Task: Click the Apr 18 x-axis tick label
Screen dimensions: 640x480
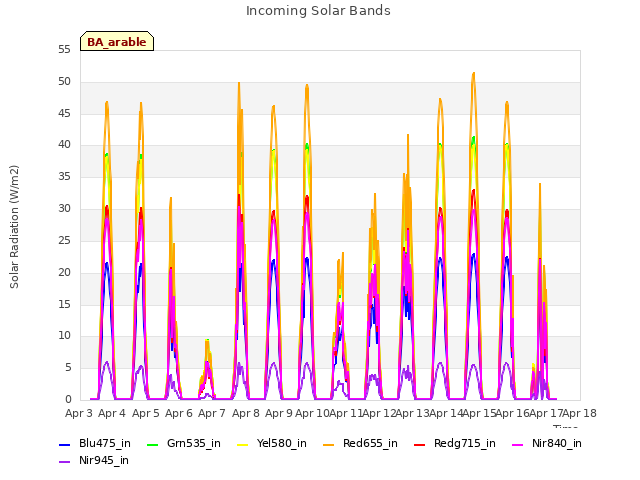Action: coord(580,413)
